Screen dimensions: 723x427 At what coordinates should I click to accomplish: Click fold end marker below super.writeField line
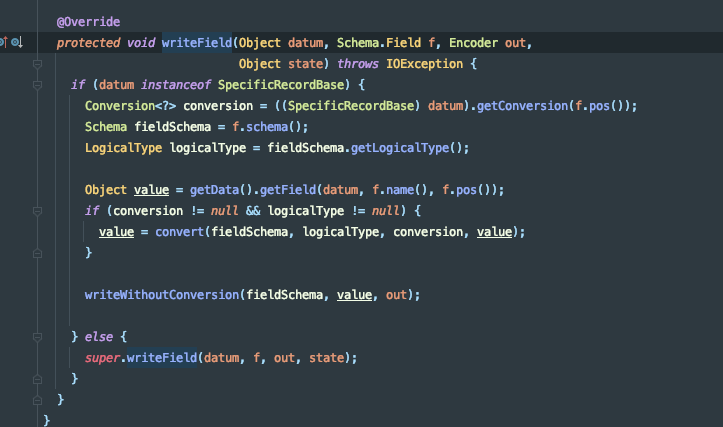click(38, 379)
